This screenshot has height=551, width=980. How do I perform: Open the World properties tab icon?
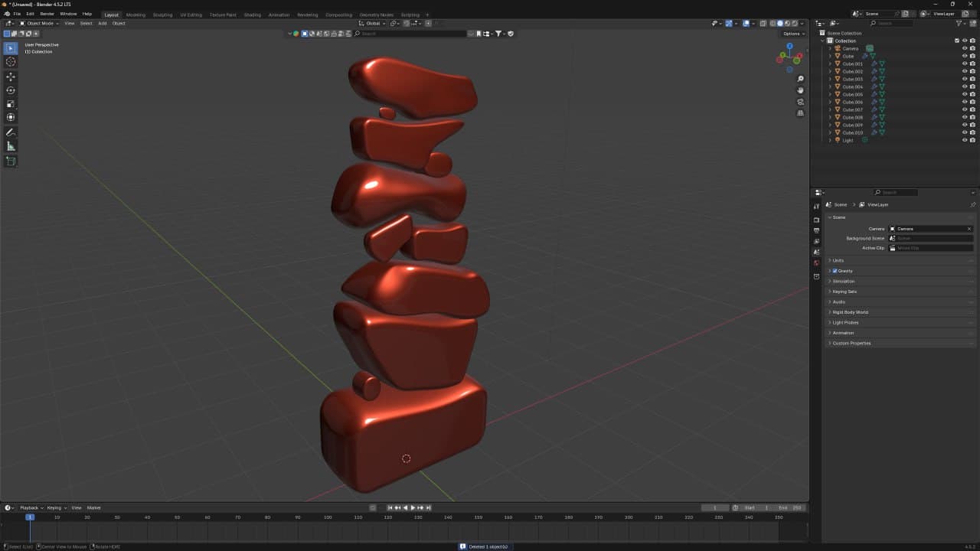coord(816,262)
